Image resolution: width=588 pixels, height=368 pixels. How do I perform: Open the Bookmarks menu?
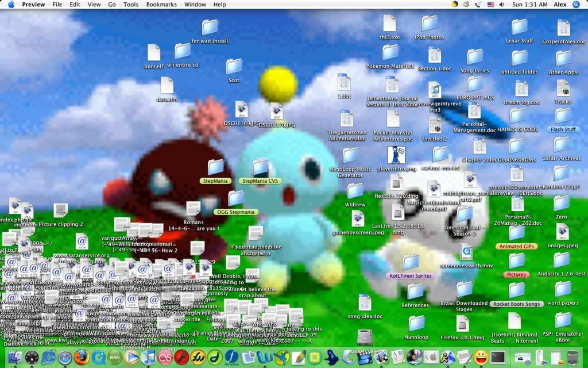point(161,5)
